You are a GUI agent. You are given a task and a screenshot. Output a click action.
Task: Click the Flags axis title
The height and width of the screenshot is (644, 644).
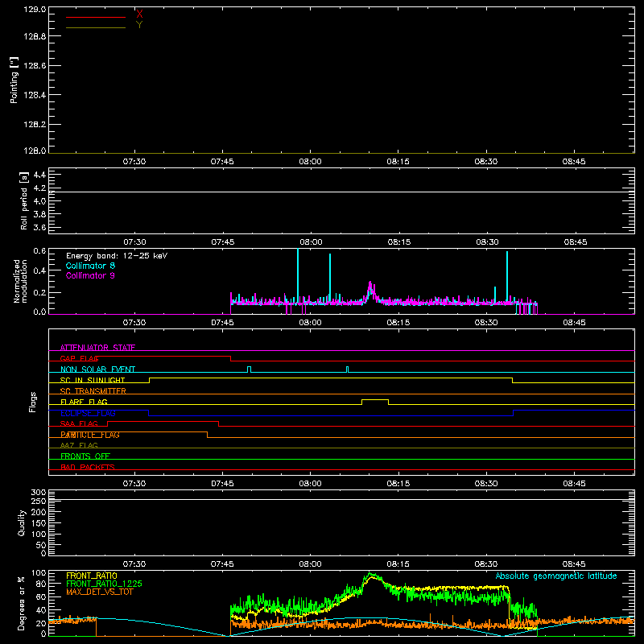[33, 402]
